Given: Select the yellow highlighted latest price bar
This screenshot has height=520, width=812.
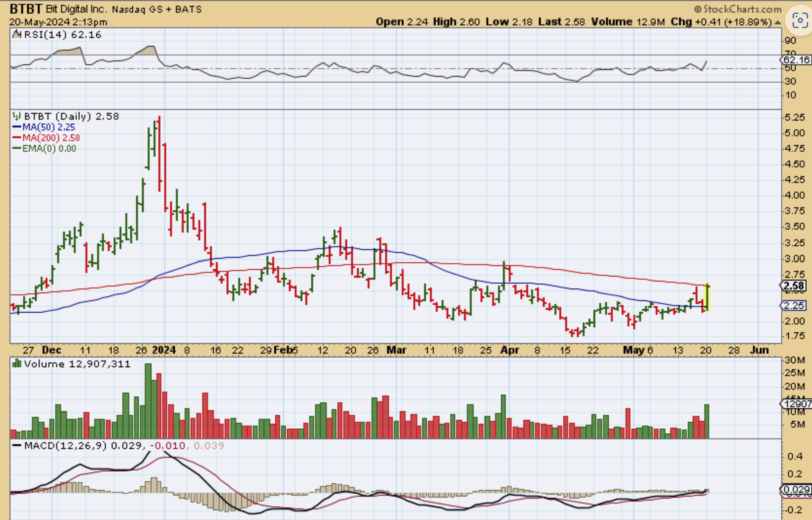Looking at the screenshot, I should pyautogui.click(x=707, y=297).
